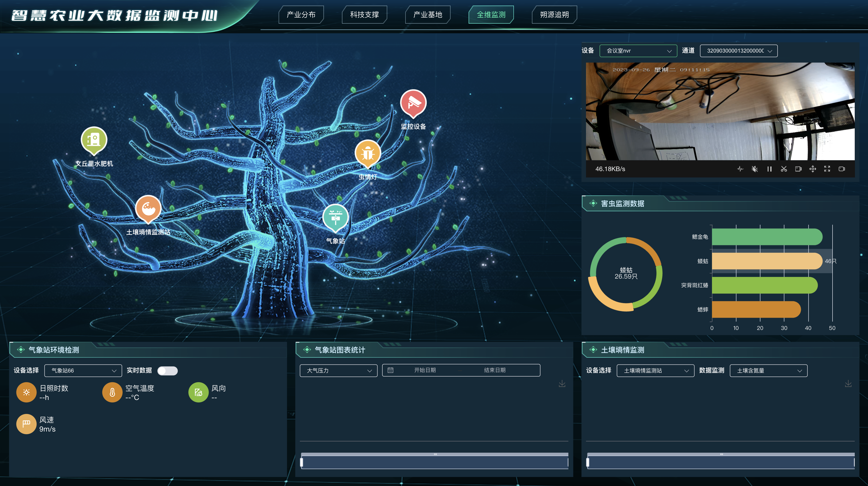Click the 科技支撑 navigation button

(x=364, y=14)
